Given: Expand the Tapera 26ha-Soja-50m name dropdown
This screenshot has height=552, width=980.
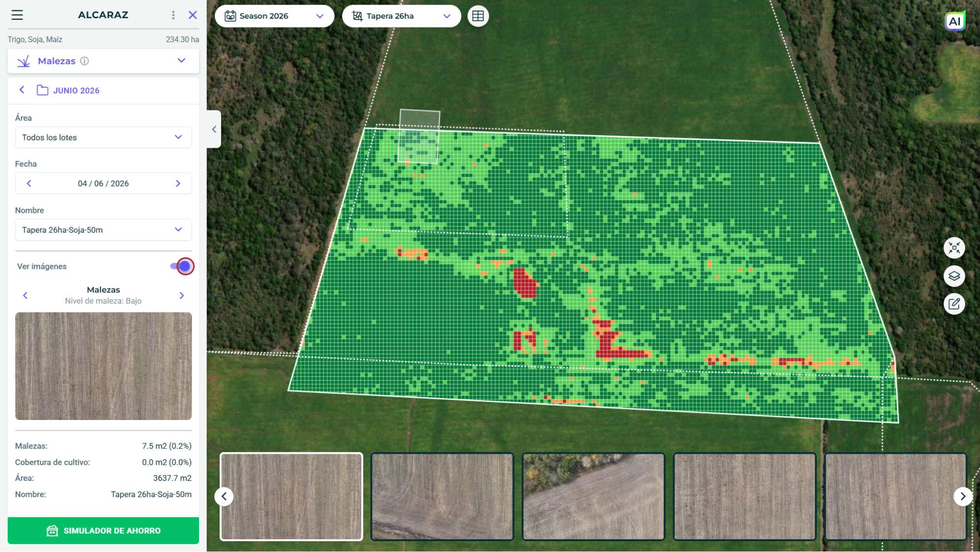Looking at the screenshot, I should coord(103,230).
